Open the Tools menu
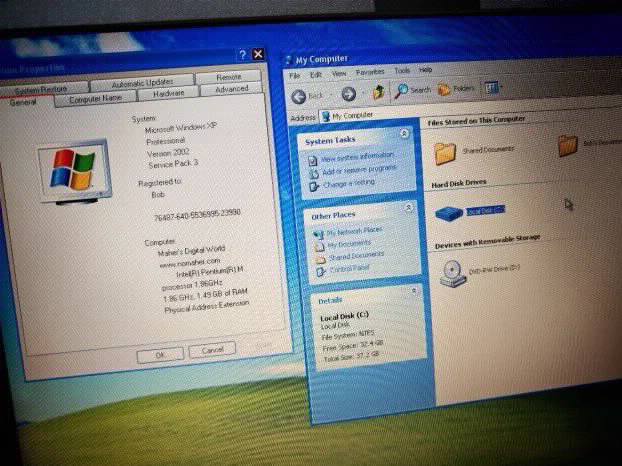This screenshot has width=622, height=466. pos(402,71)
